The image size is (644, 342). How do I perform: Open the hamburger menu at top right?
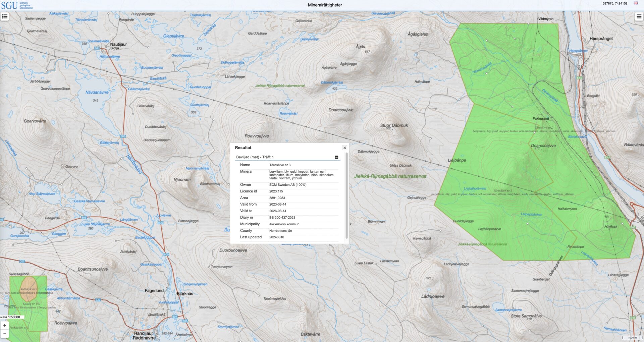639,16
